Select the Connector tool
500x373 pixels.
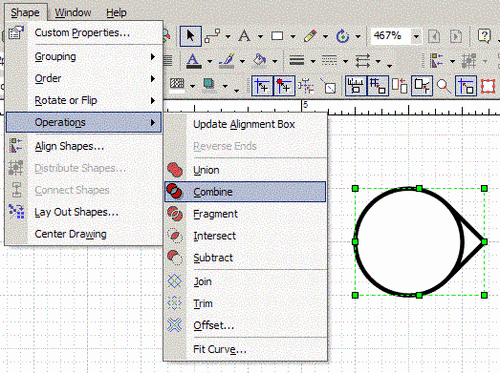point(212,36)
